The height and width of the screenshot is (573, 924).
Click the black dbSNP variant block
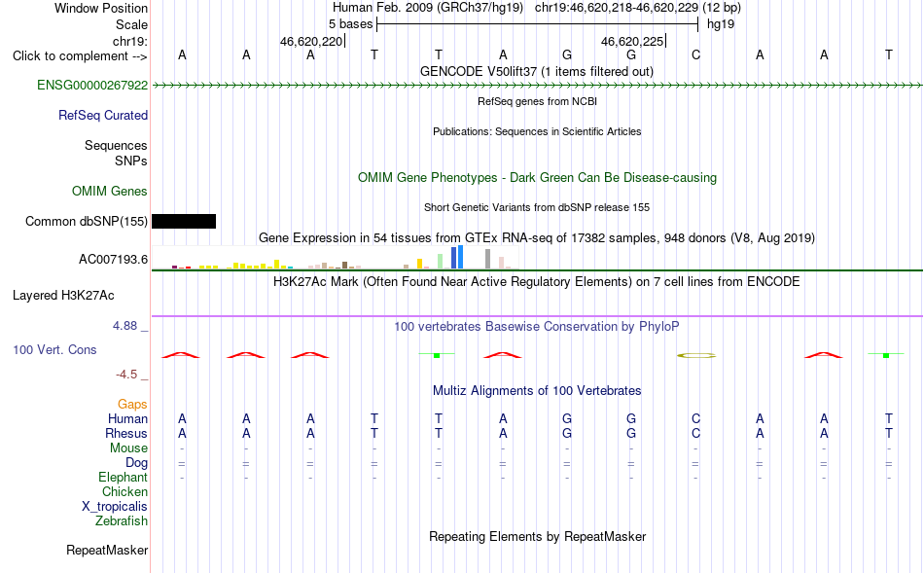tap(184, 221)
